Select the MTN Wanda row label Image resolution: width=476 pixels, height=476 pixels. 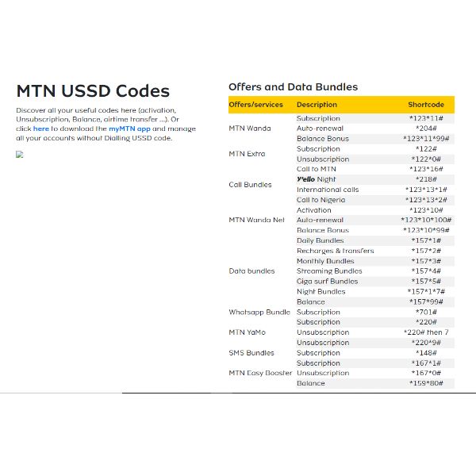(249, 129)
